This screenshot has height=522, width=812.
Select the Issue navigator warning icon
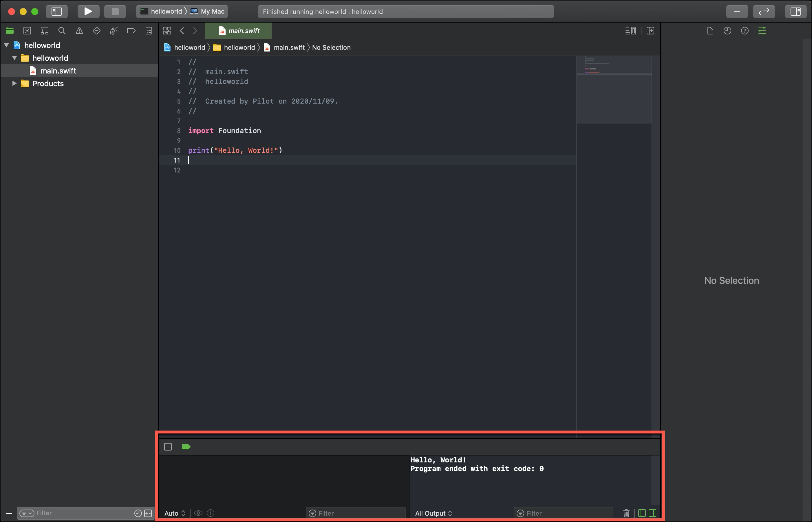point(79,31)
